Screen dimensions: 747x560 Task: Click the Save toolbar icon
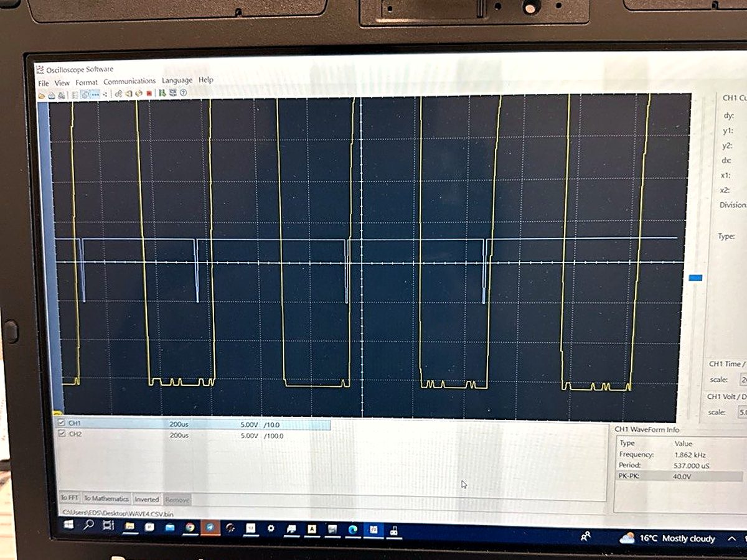tap(52, 95)
